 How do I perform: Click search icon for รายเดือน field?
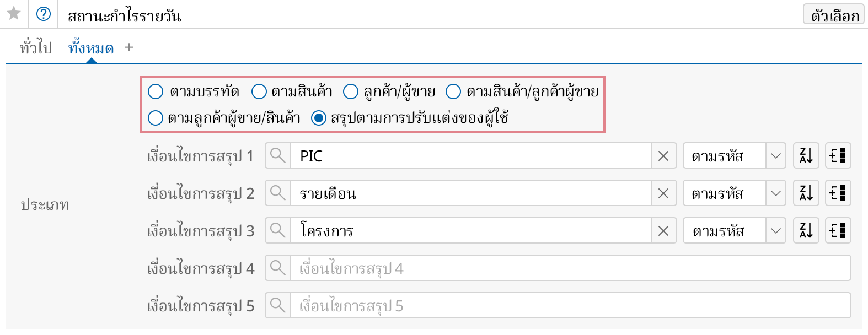point(278,193)
